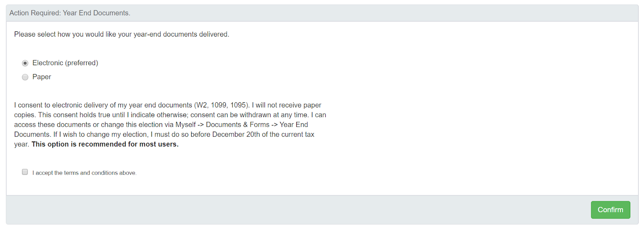The image size is (644, 231).
Task: Choose the Paper delivery radio button
Action: 25,77
